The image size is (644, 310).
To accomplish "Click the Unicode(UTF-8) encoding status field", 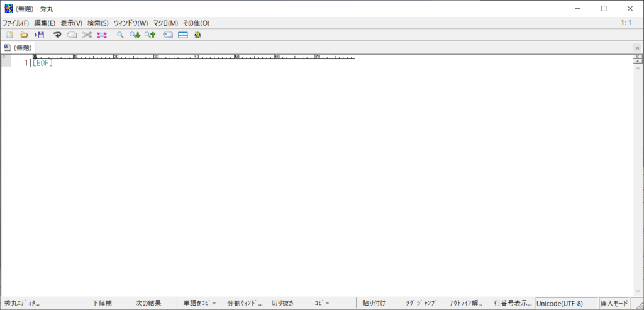I will tap(567, 304).
